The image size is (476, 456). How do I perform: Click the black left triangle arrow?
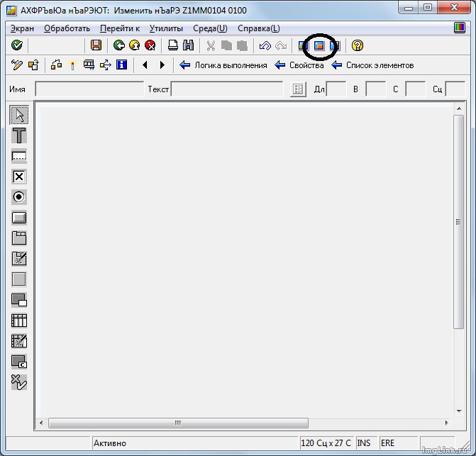coord(145,65)
